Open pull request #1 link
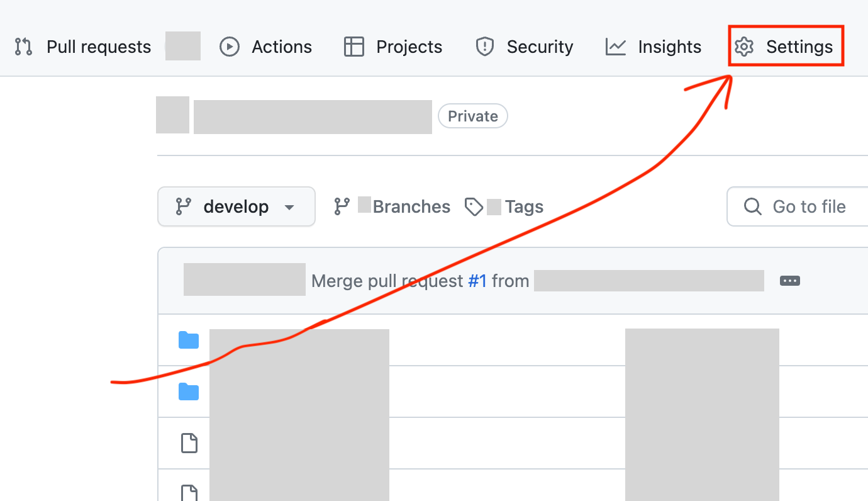This screenshot has height=501, width=868. coord(477,281)
